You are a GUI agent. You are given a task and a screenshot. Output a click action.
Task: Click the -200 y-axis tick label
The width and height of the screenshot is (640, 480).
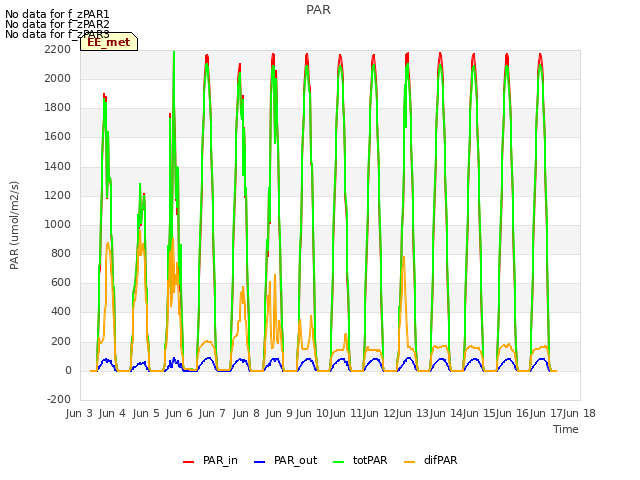pos(59,400)
